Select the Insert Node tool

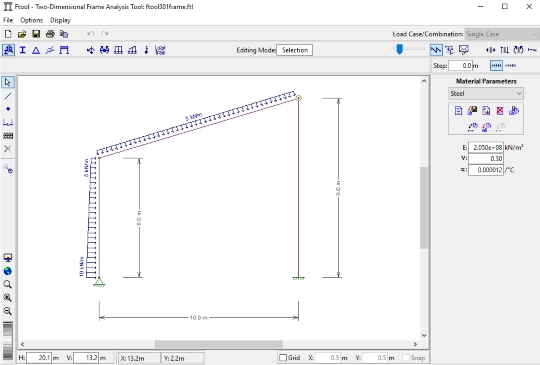8,109
